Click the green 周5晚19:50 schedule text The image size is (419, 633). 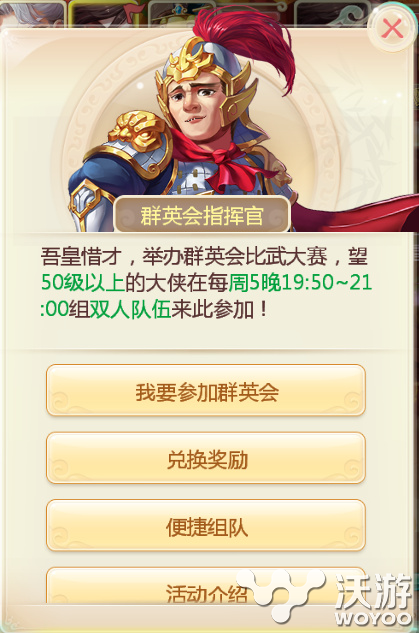284,283
